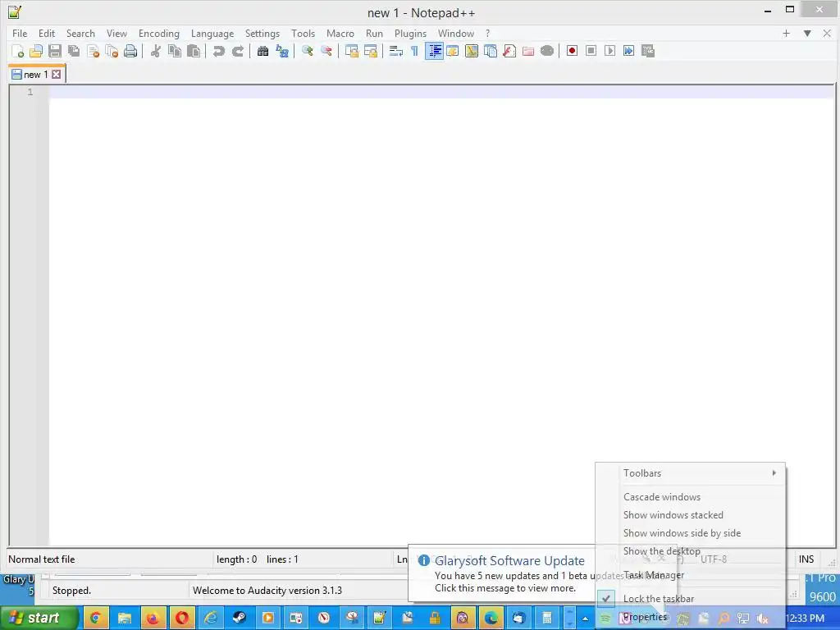The image size is (840, 630).
Task: Redo the last undone action
Action: coord(238,51)
